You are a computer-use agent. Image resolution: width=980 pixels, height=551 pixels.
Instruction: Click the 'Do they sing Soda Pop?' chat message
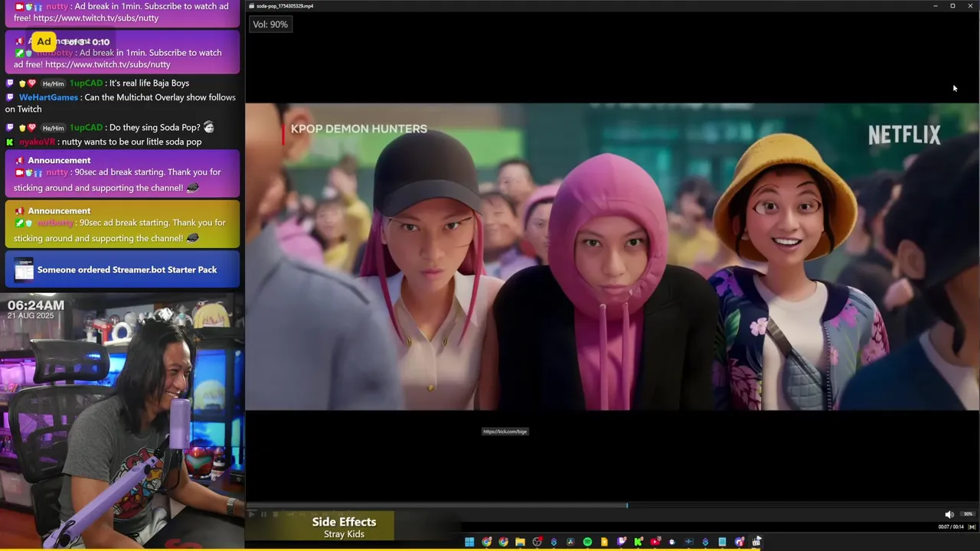(155, 127)
